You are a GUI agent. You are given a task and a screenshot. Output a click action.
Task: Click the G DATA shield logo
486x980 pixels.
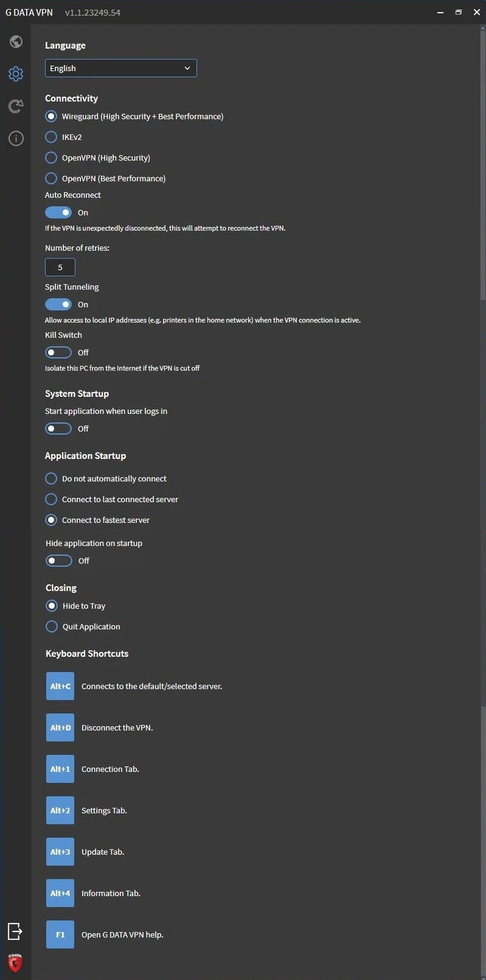[15, 962]
